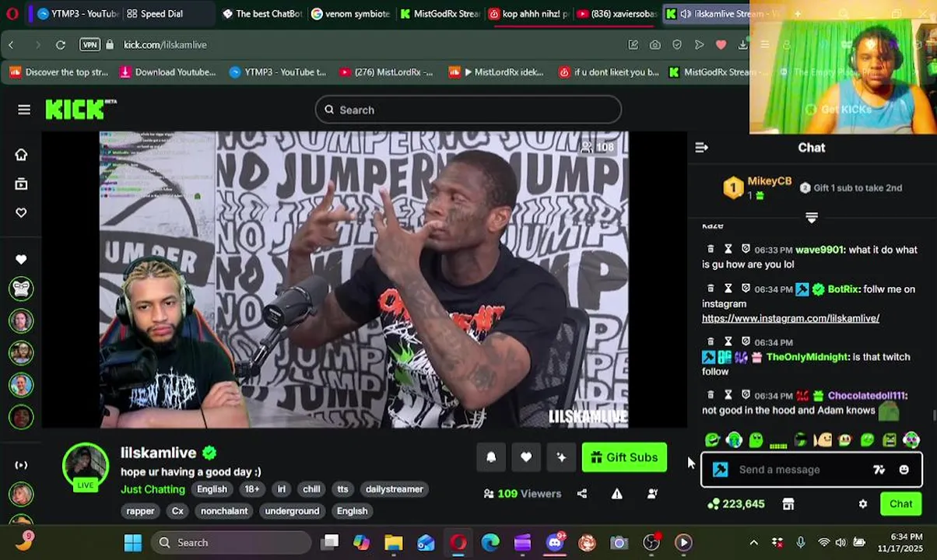937x560 pixels.
Task: Open the Browse icon below Home
Action: (21, 184)
